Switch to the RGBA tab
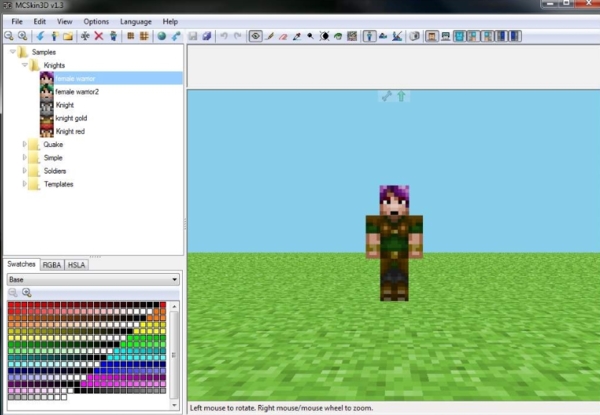Viewport: 600px width, 415px height. [52, 265]
